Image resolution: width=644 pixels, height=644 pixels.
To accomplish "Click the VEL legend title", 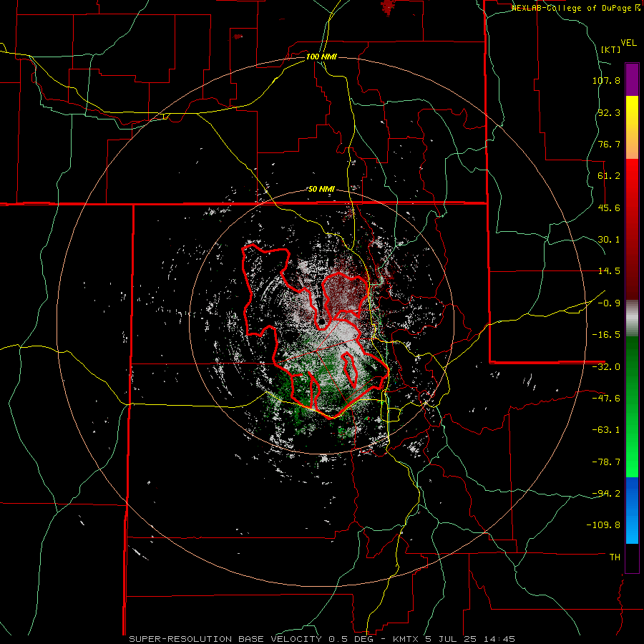I will (x=628, y=43).
